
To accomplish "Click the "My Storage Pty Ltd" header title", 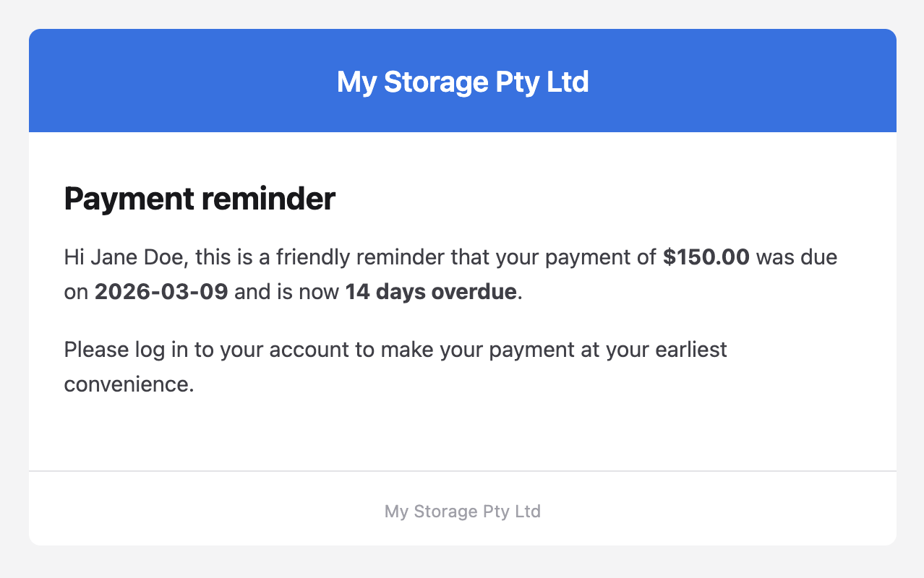I will (463, 82).
